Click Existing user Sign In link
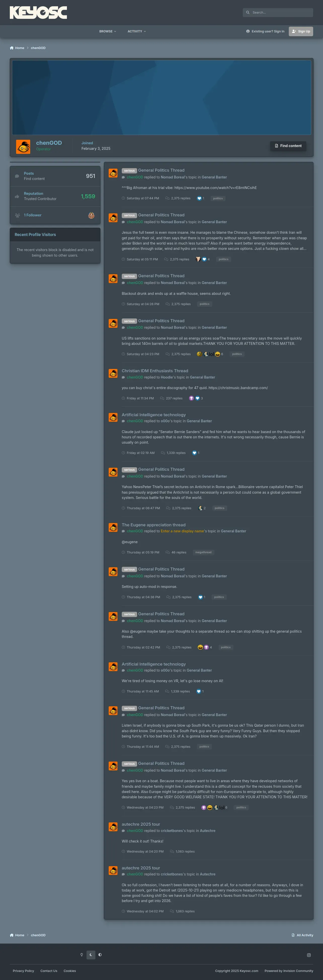 265,31
